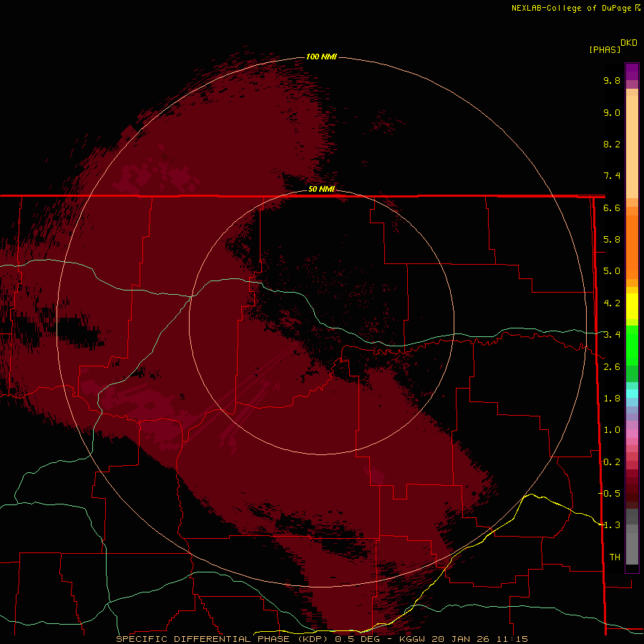
Task: Click the yellow segment of legend bar
Action: [x=632, y=306]
